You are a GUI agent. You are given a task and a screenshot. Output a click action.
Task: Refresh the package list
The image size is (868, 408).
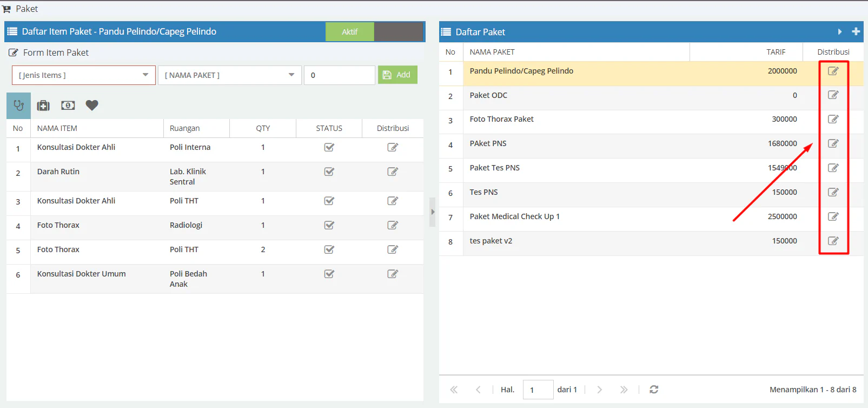coord(654,390)
